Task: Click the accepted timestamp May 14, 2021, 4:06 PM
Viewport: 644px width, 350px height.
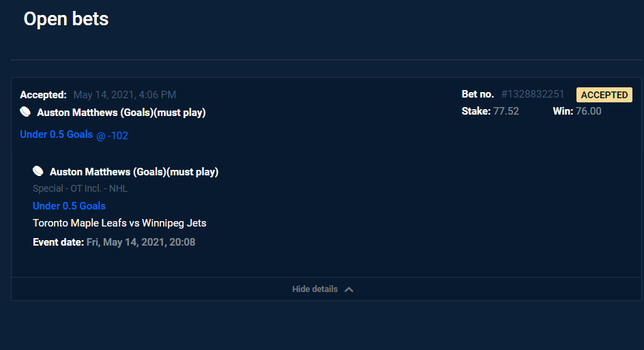Action: pos(125,95)
